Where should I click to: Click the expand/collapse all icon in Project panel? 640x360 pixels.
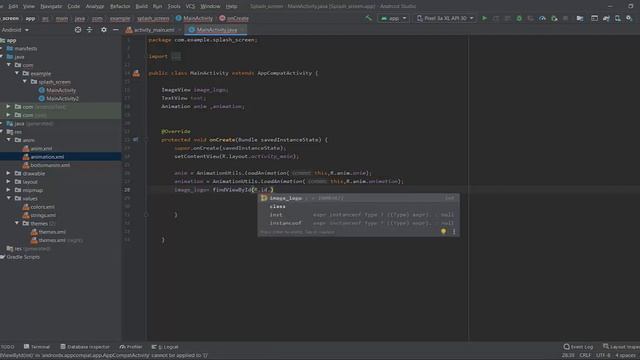point(89,30)
